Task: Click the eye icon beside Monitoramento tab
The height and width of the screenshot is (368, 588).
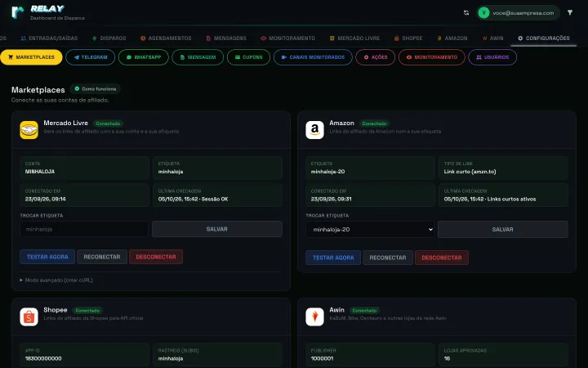Action: (x=263, y=38)
